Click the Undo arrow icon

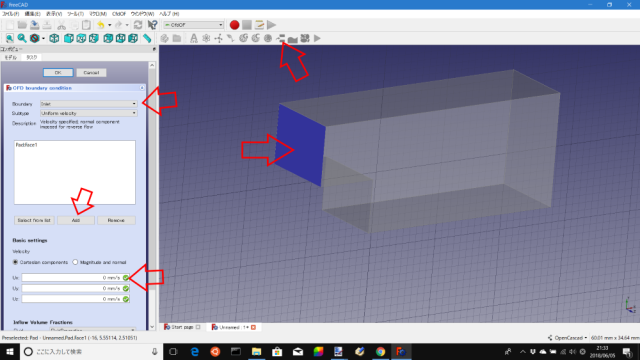(x=100, y=25)
